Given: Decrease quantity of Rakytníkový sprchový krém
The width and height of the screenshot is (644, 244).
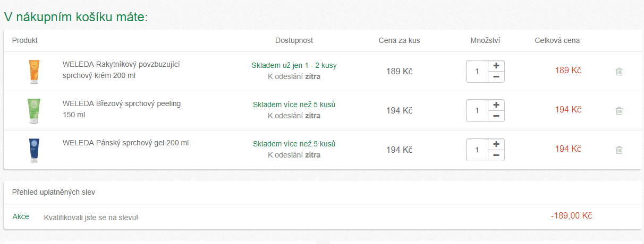Looking at the screenshot, I should 496,77.
